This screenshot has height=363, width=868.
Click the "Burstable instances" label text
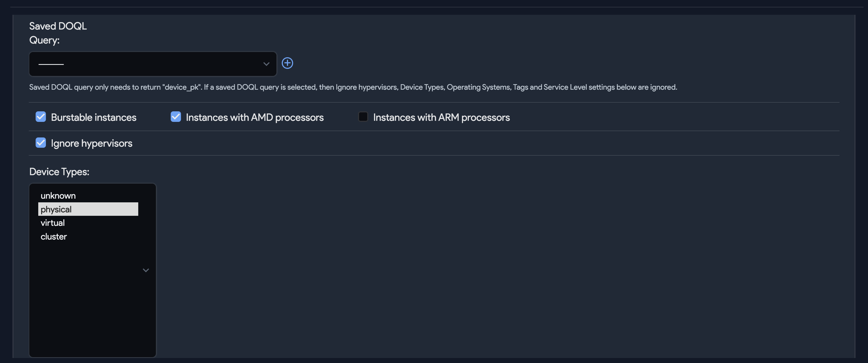coord(93,117)
